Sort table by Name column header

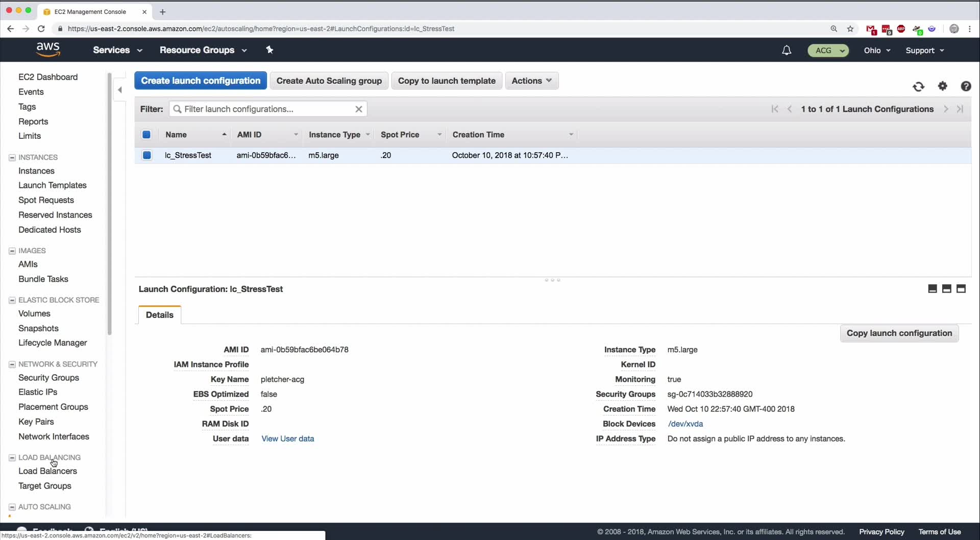pos(176,135)
